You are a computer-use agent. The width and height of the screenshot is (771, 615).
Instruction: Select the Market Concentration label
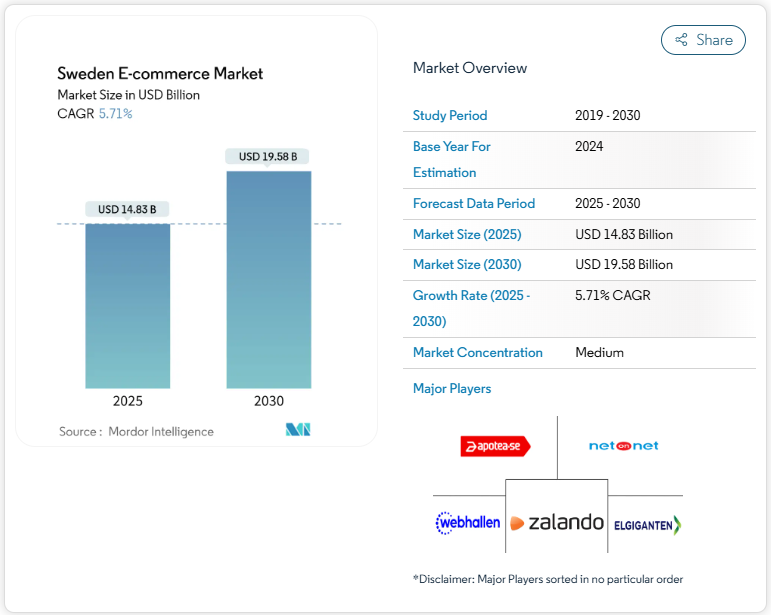(478, 353)
